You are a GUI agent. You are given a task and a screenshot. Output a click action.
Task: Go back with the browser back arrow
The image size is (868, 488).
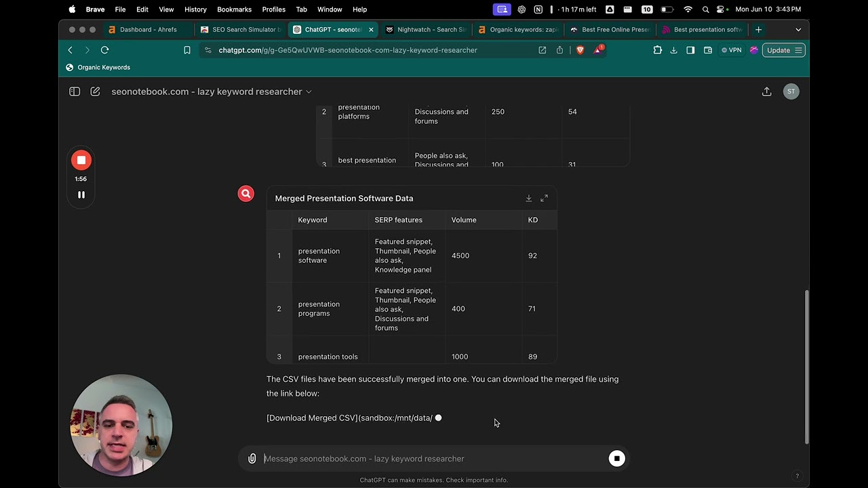pyautogui.click(x=71, y=50)
